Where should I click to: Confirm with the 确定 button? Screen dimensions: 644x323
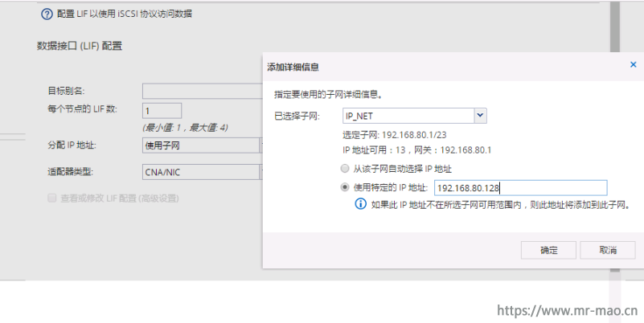pos(548,250)
